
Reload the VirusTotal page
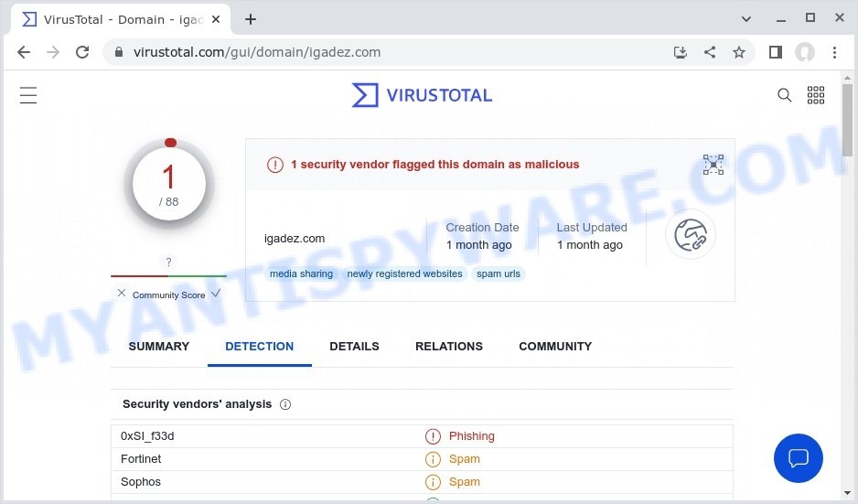82,52
